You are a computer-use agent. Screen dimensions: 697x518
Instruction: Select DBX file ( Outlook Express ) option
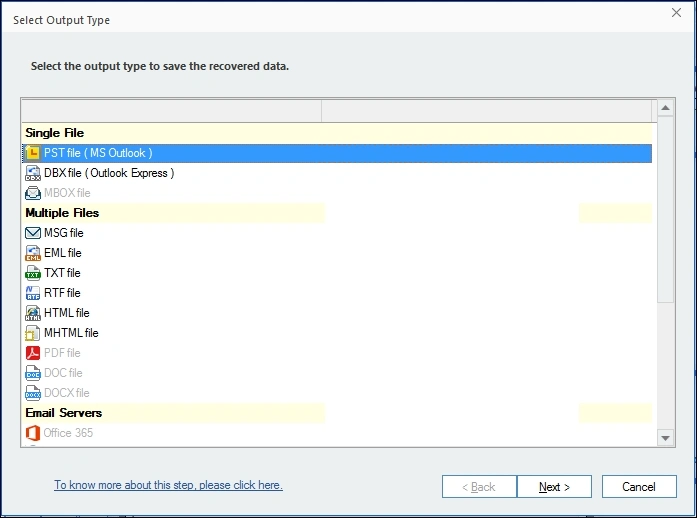tap(336, 173)
